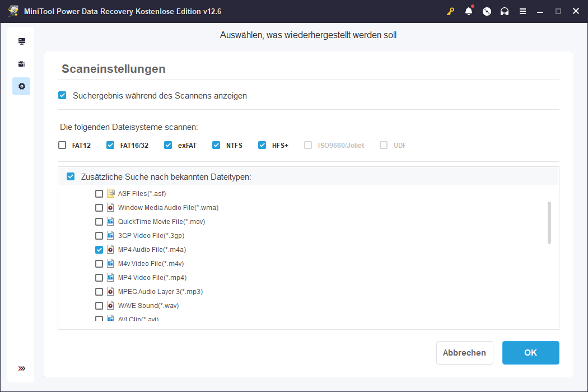Uncheck the exFAT checkbox
Image resolution: width=588 pixels, height=392 pixels.
click(168, 145)
